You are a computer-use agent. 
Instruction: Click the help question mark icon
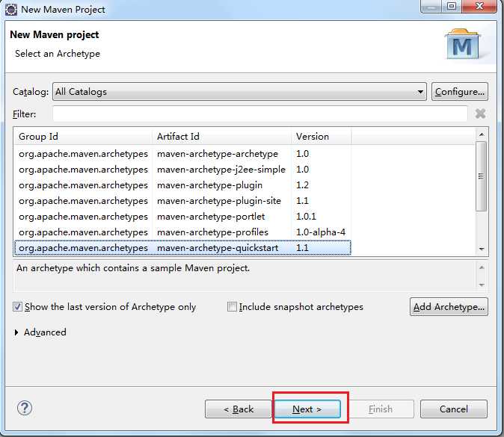point(25,408)
